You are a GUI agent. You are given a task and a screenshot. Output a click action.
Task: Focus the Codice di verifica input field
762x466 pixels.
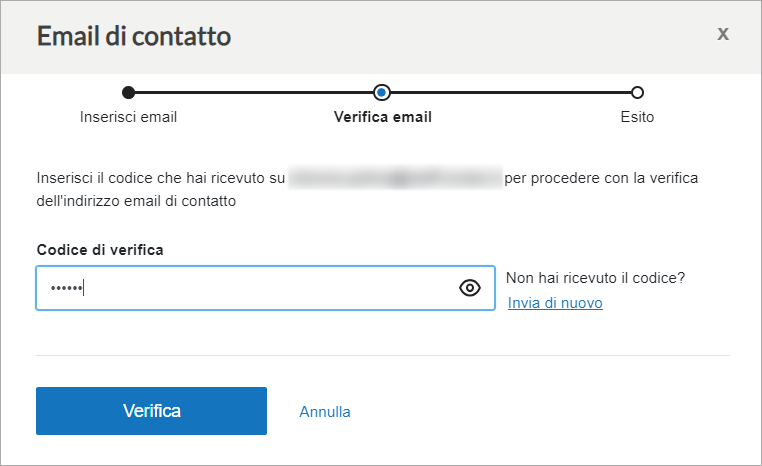[265, 288]
